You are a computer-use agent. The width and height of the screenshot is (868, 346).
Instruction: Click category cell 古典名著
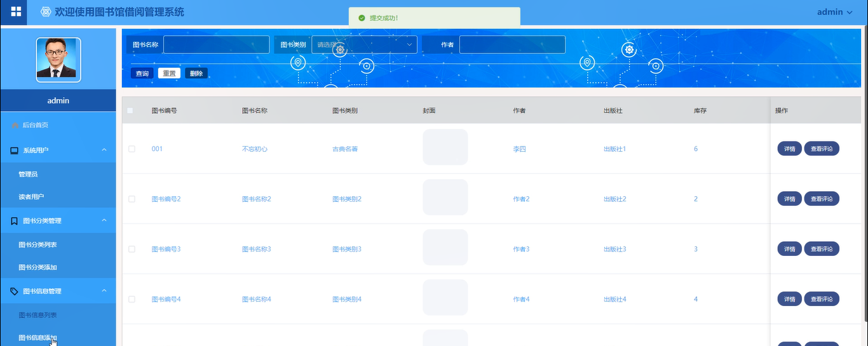pos(345,149)
